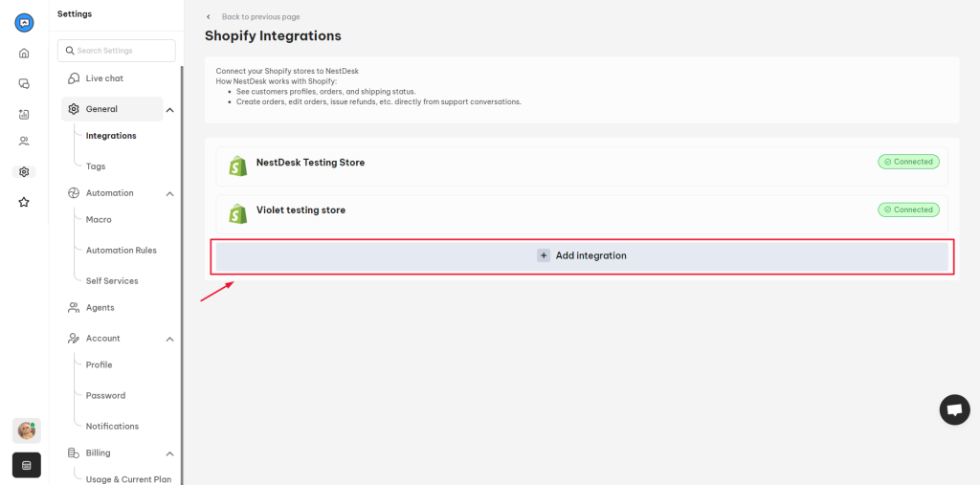Click the General gear icon
This screenshot has height=485, width=980.
point(74,109)
